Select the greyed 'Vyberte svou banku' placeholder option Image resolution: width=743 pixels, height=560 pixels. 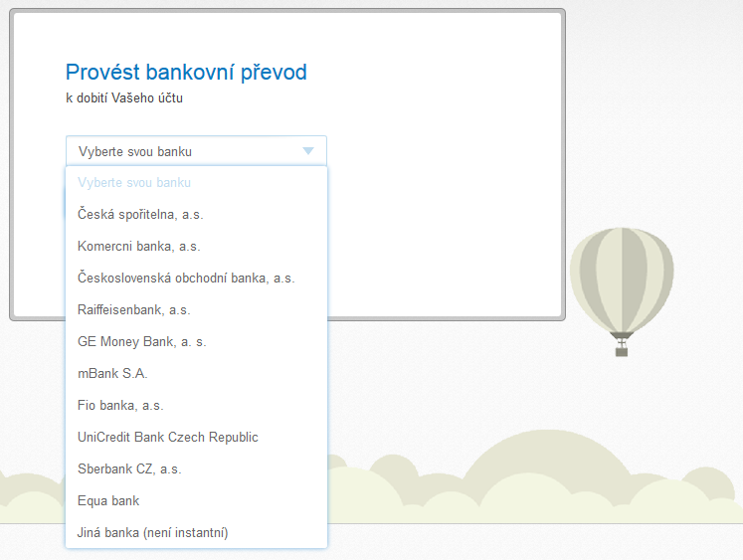[196, 182]
